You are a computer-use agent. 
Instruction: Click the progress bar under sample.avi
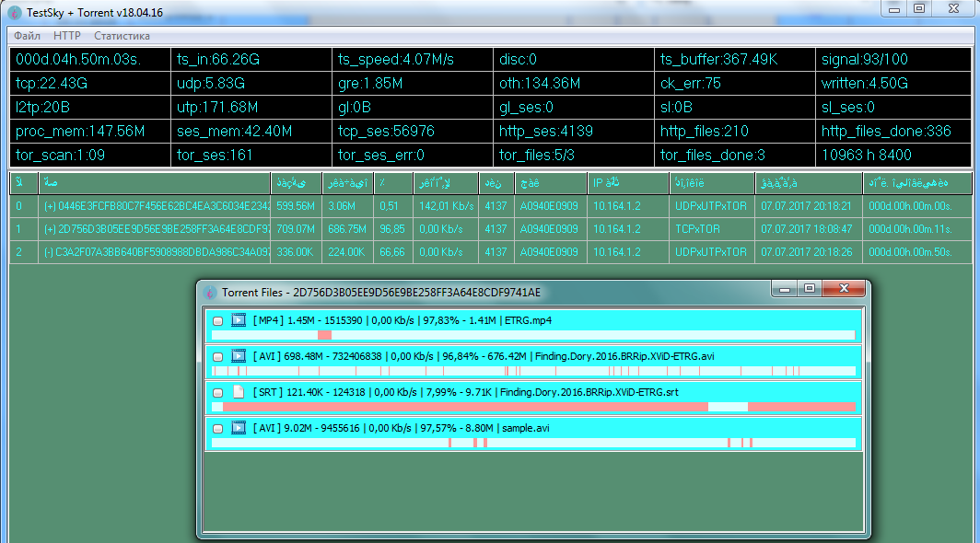coord(533,443)
